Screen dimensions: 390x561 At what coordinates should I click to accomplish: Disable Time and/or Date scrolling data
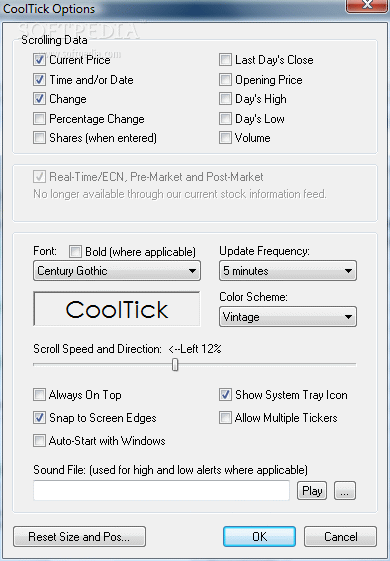click(x=39, y=79)
